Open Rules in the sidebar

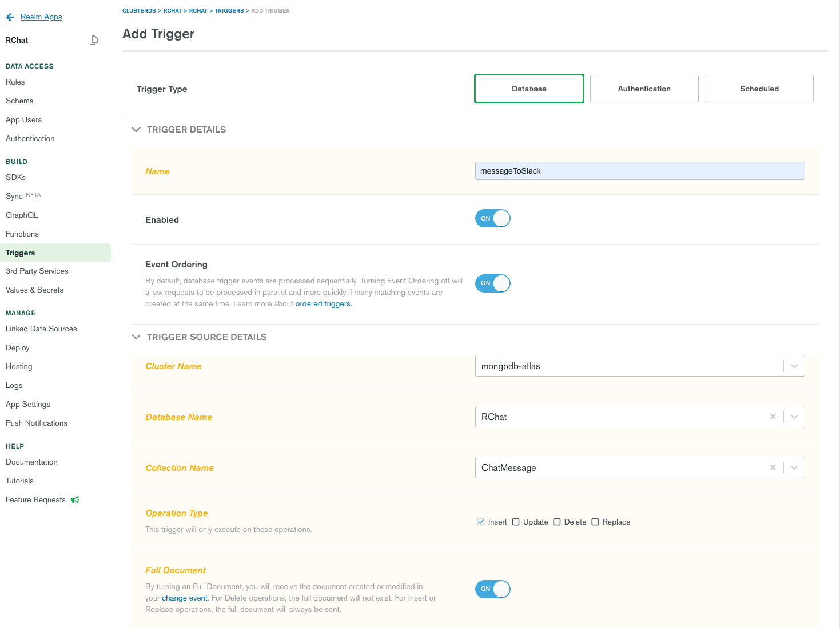15,82
